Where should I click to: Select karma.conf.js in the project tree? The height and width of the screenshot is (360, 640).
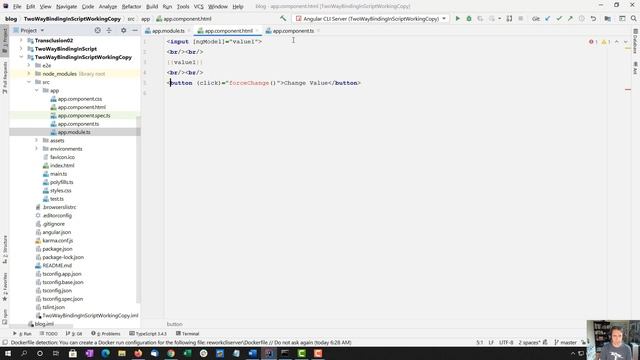point(58,240)
